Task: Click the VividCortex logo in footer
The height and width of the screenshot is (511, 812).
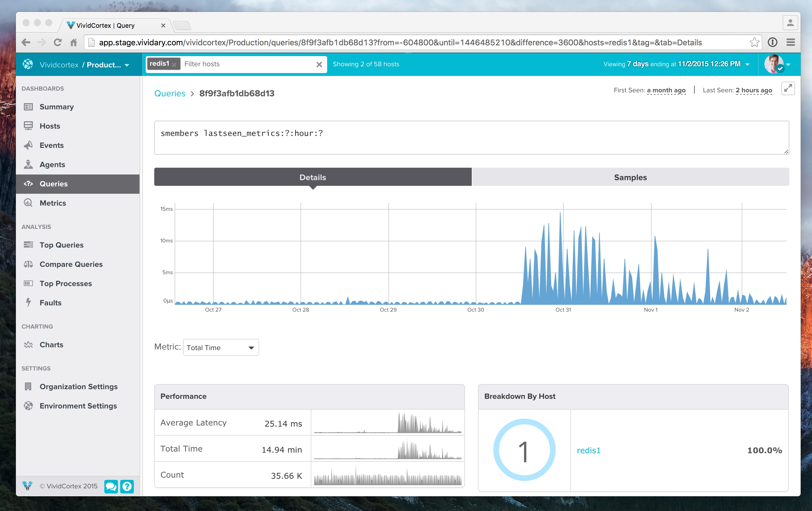Action: (28, 486)
